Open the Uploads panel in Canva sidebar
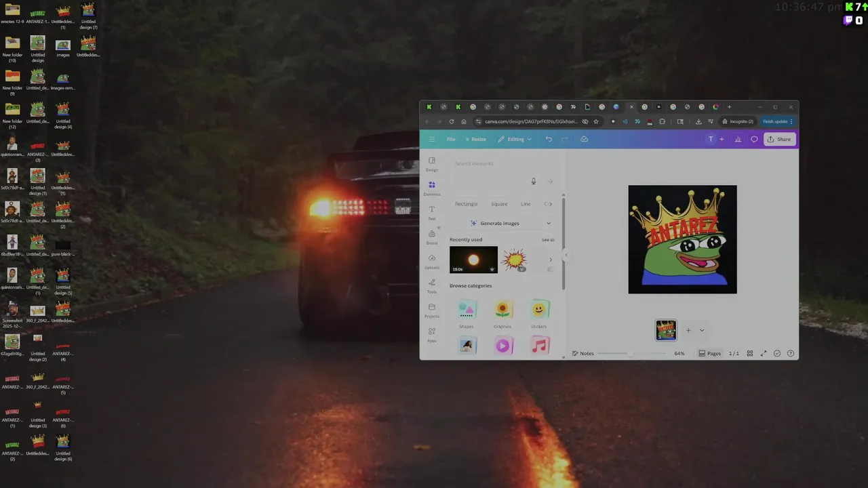This screenshot has height=488, width=868. tap(432, 262)
